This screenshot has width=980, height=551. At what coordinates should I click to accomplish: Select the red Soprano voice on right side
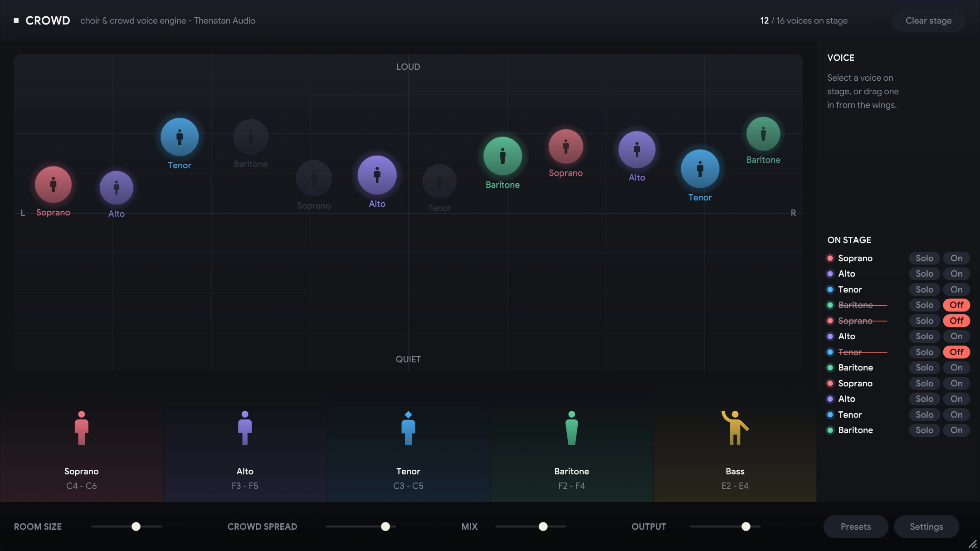(x=566, y=146)
